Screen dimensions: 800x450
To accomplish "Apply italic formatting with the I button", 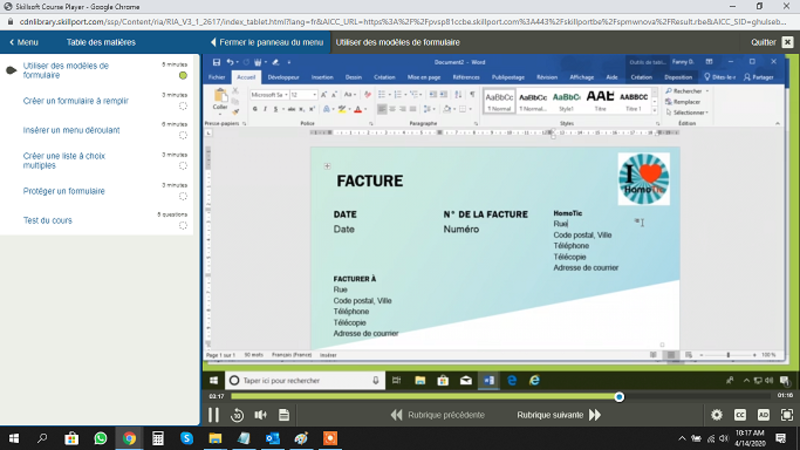I will 265,109.
